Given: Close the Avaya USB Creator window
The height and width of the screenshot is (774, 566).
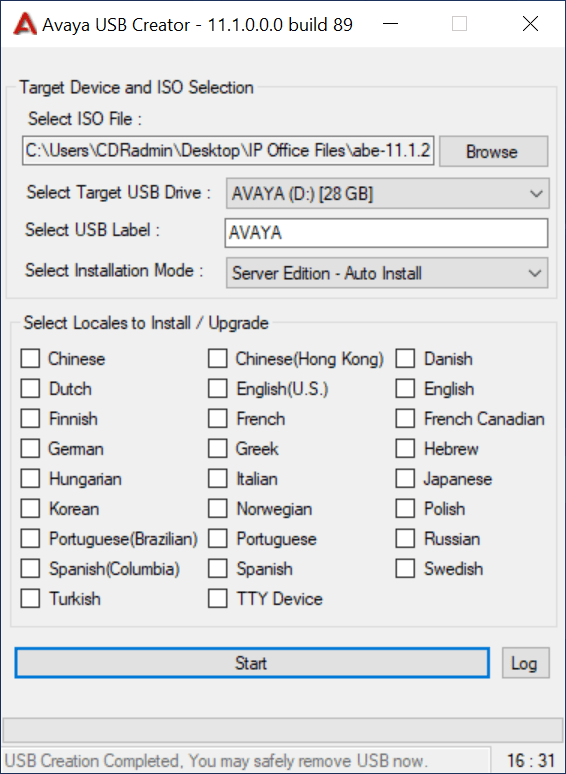Looking at the screenshot, I should click(530, 24).
